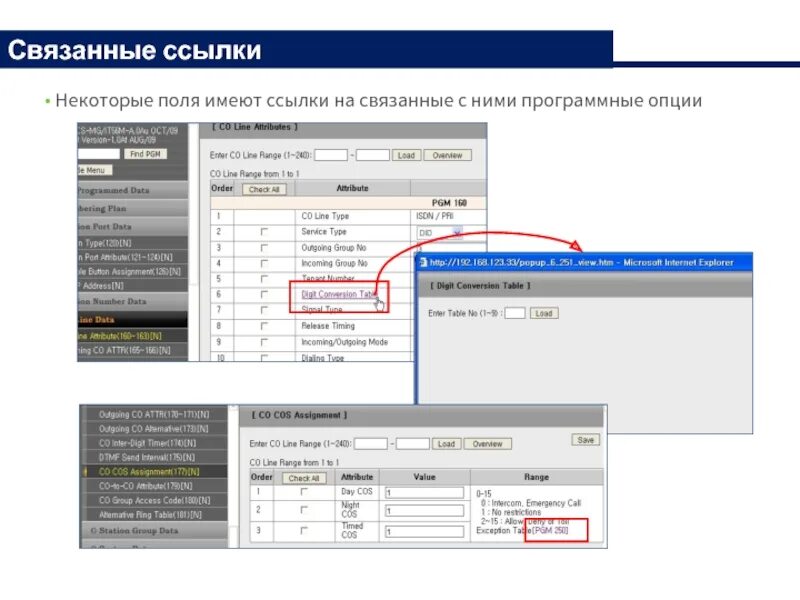Click the 'PGM 160' header text
This screenshot has height=600, width=800.
point(449,203)
